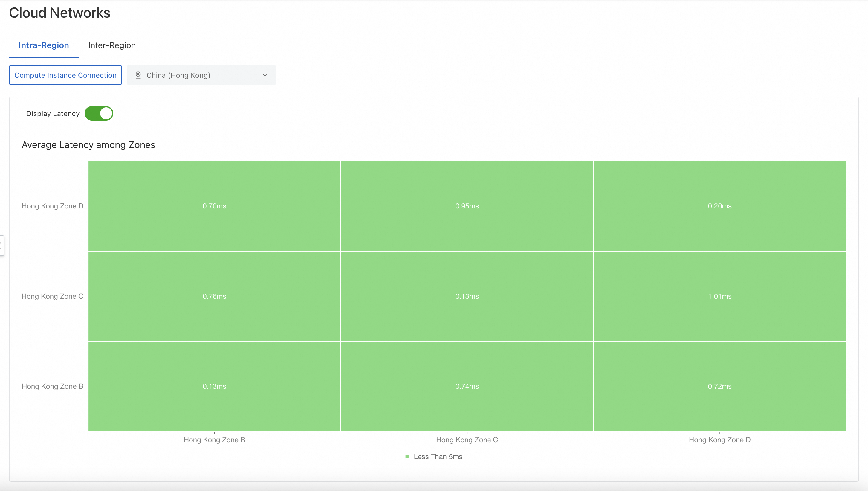Switch to the Inter-Region tab

click(x=111, y=45)
